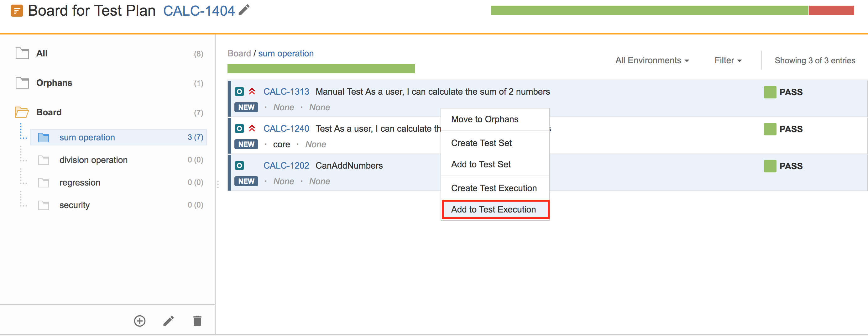868x336 pixels.
Task: Click the Orphans folder icon
Action: click(x=22, y=83)
